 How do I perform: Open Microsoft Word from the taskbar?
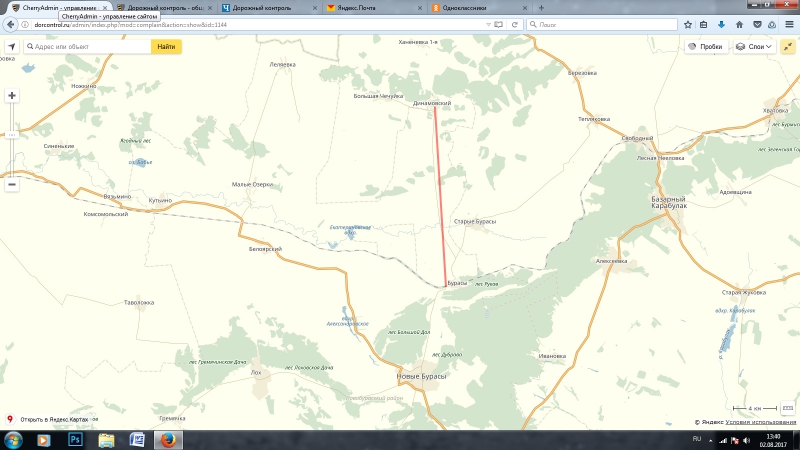coord(137,439)
